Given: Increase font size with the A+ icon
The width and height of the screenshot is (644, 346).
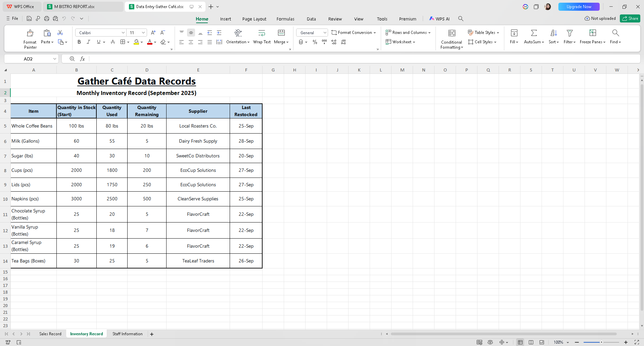Looking at the screenshot, I should (153, 33).
